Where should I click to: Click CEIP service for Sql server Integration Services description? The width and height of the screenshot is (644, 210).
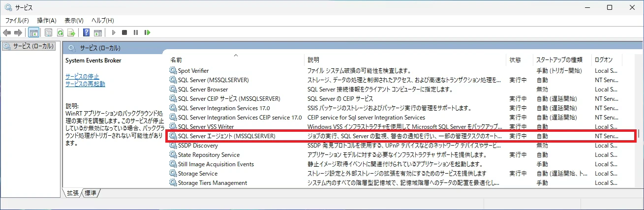(366, 118)
